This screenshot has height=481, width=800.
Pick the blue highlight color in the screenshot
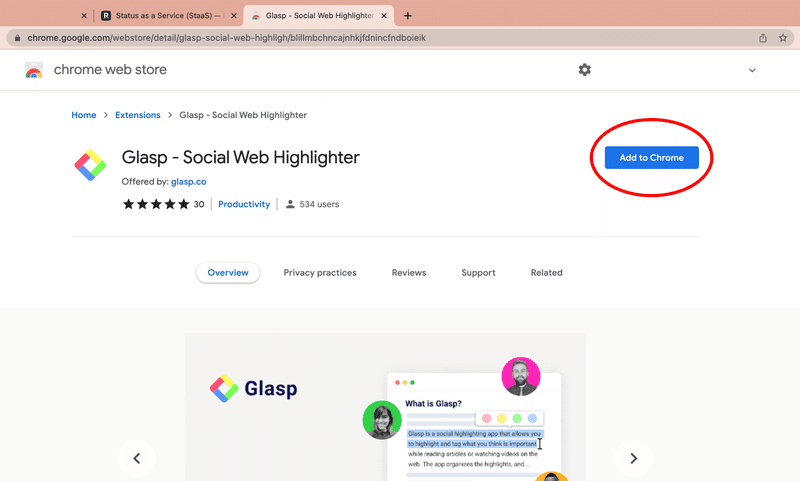pos(533,418)
